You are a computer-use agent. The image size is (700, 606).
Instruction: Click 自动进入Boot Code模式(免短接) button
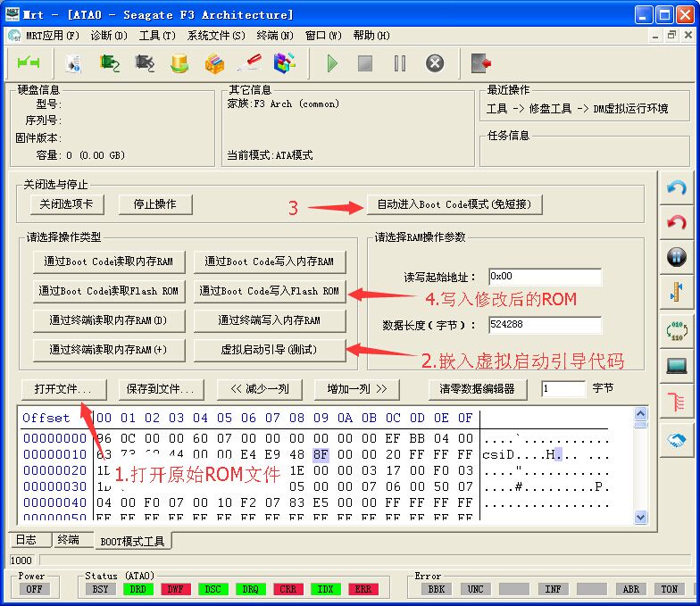pyautogui.click(x=454, y=204)
